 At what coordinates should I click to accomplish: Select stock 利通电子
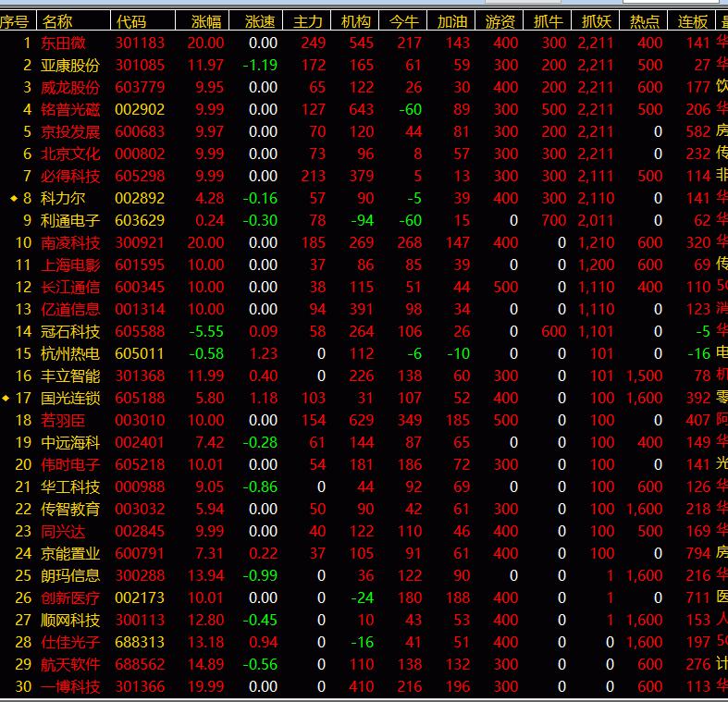click(70, 220)
